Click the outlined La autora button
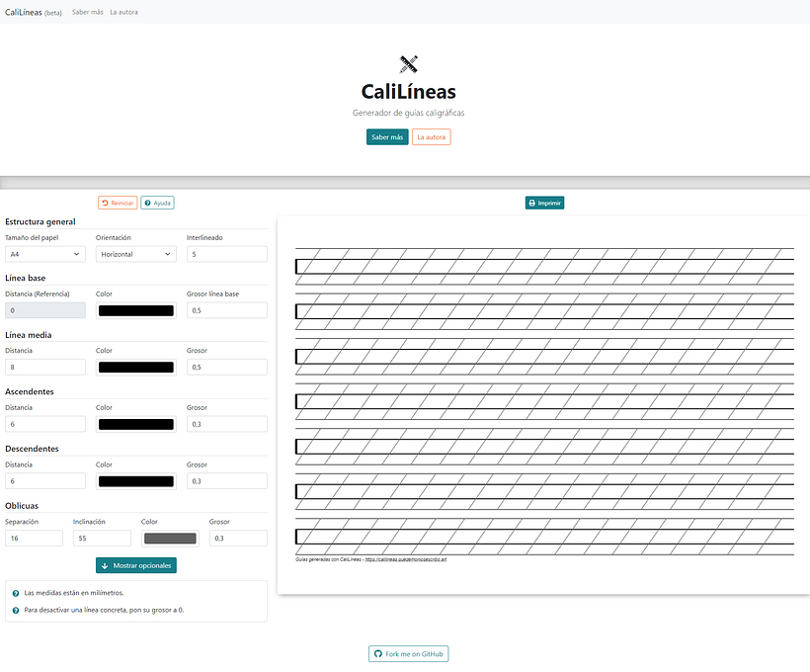 (431, 137)
